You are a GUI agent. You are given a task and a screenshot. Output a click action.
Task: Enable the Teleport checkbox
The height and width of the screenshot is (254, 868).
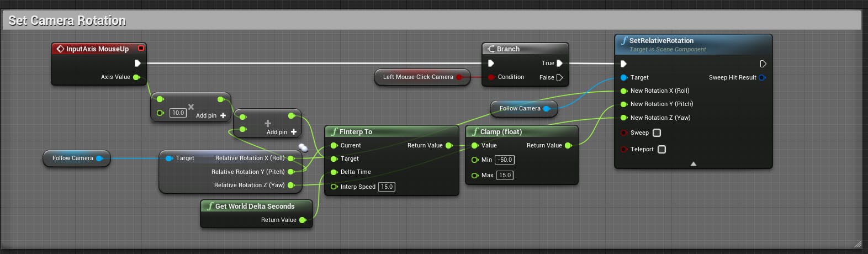click(x=661, y=149)
